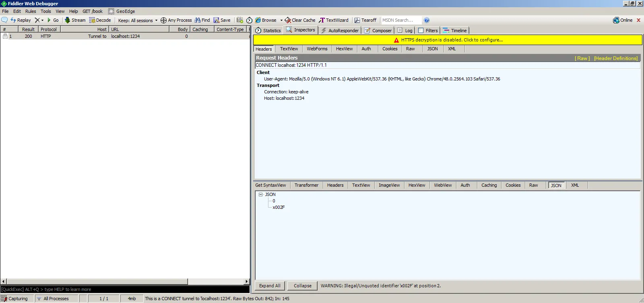The image size is (644, 303).
Task: Sort sessions by the Result column
Action: (28, 29)
